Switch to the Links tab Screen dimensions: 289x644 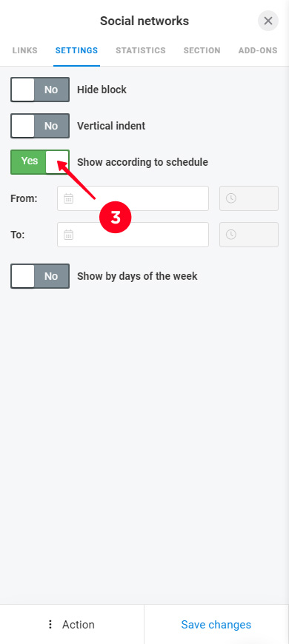click(24, 50)
